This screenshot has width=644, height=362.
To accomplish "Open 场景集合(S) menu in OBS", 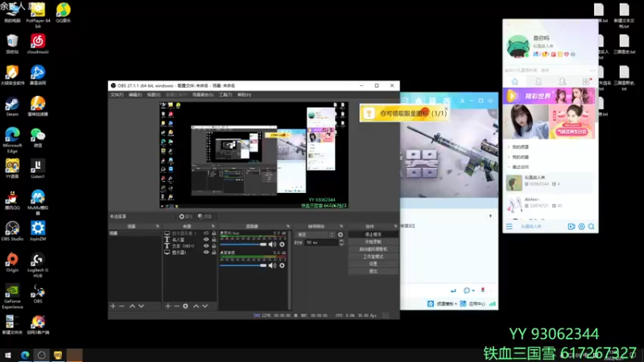I will [203, 95].
